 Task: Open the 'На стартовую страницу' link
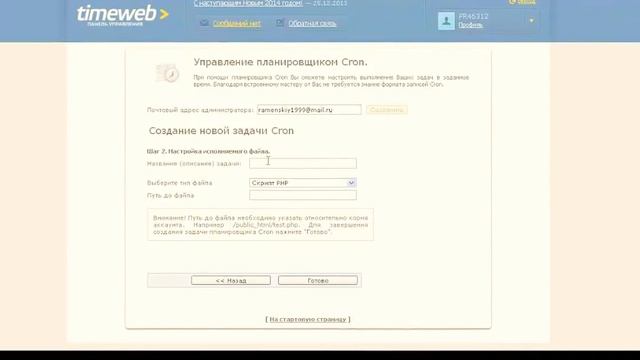coord(308,319)
